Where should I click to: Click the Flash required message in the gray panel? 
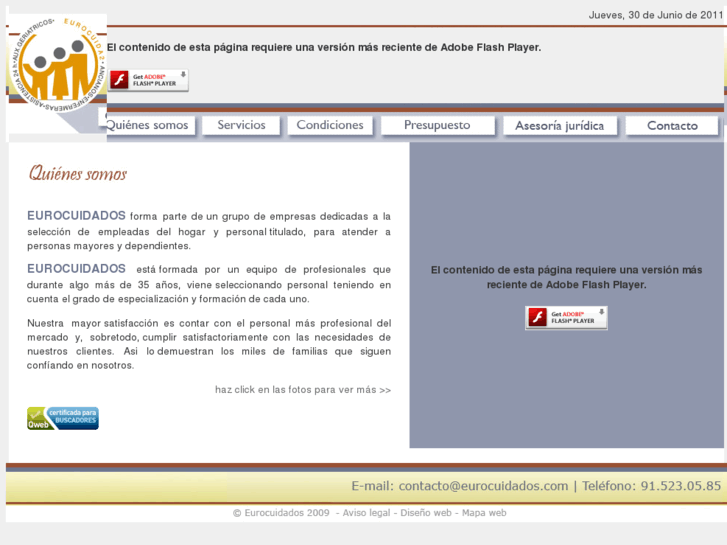[x=566, y=277]
